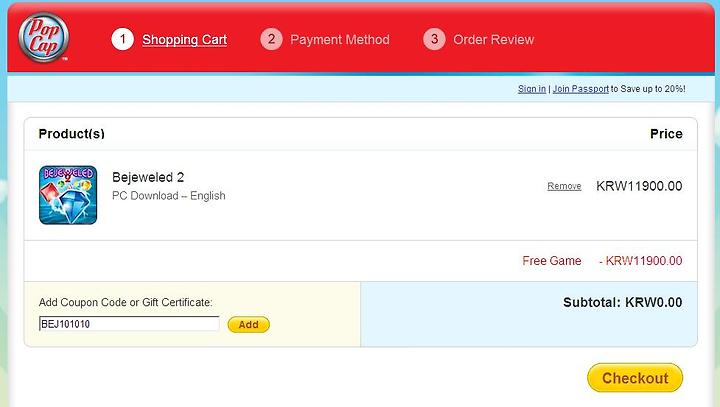Go to the Order Review step

(494, 40)
